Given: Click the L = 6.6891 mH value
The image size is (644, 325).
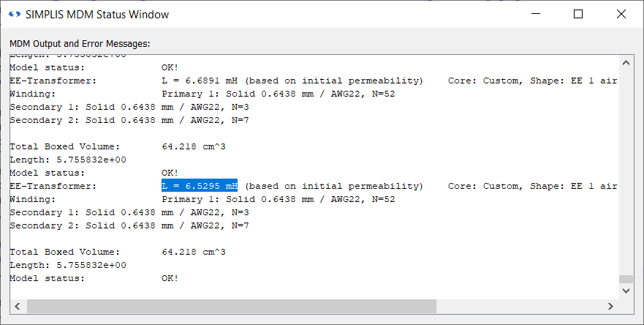Looking at the screenshot, I should pyautogui.click(x=200, y=81).
